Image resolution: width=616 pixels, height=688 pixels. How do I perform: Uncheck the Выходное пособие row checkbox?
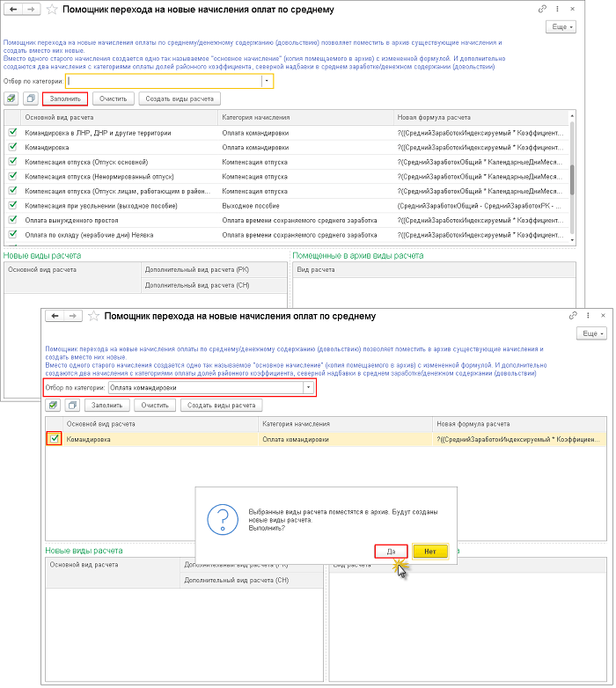[12, 205]
